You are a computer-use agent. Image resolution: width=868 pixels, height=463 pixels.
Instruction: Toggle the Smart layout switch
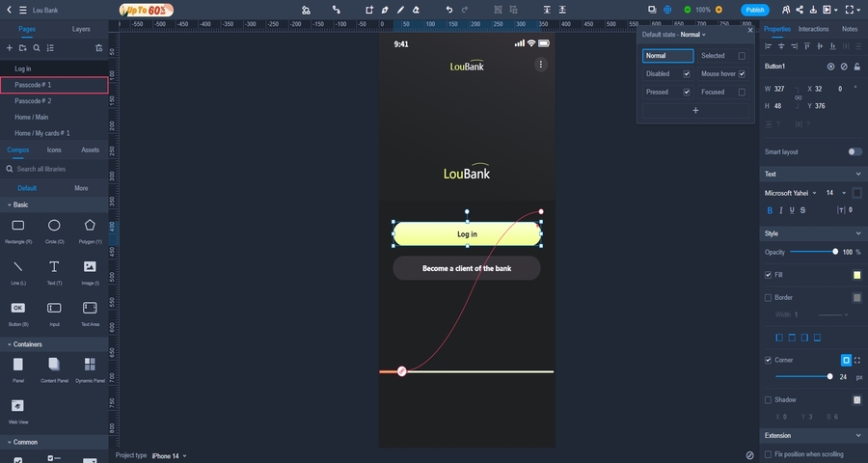coord(854,151)
